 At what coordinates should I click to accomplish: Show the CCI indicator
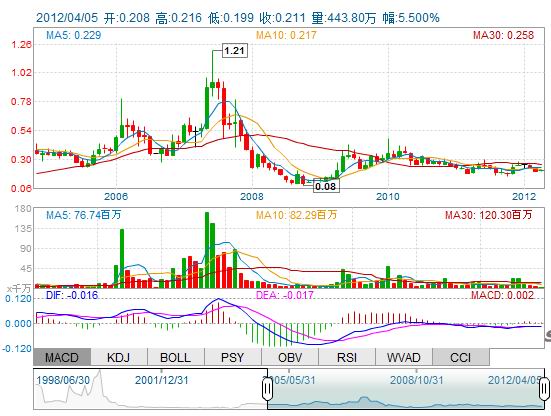tap(461, 357)
